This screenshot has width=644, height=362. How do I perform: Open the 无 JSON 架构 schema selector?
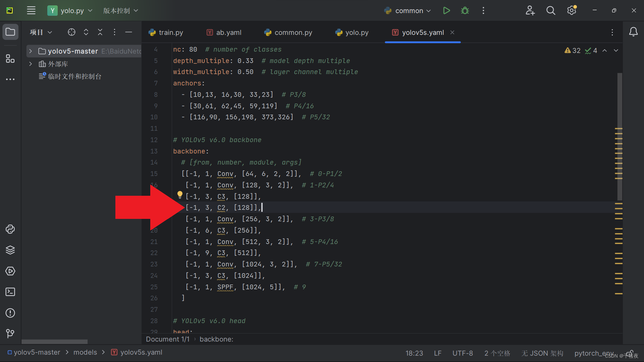[542, 353]
